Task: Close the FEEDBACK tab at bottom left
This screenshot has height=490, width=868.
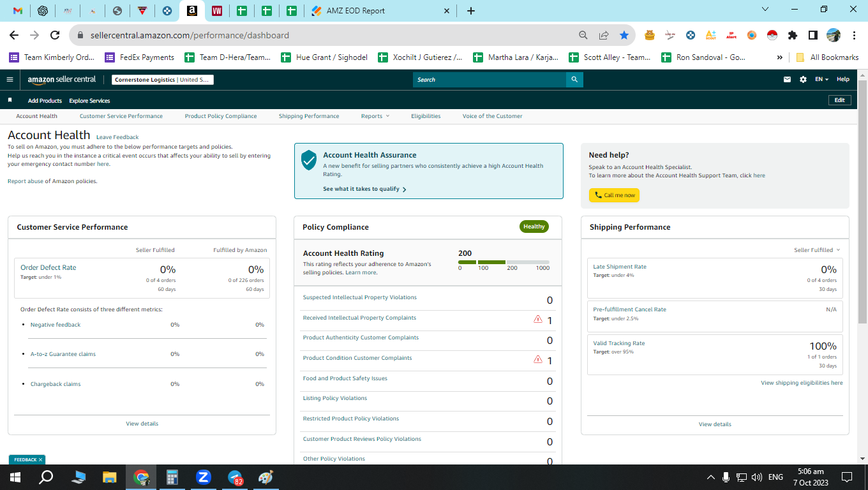Action: pyautogui.click(x=40, y=459)
